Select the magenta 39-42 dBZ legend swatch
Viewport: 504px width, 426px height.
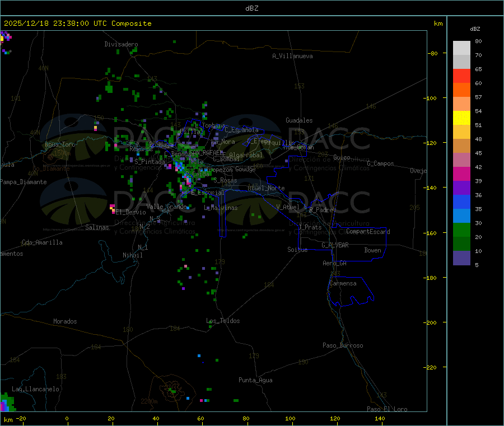[x=461, y=174]
